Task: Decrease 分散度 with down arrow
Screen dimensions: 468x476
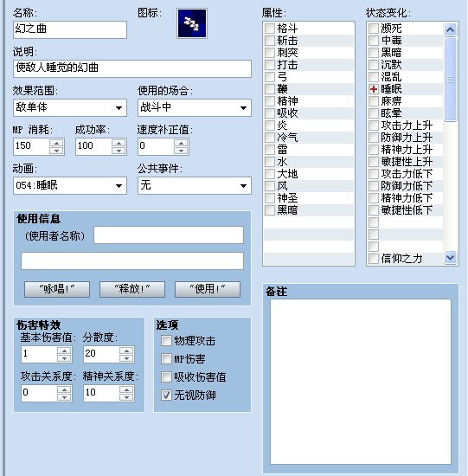Action: coord(126,358)
